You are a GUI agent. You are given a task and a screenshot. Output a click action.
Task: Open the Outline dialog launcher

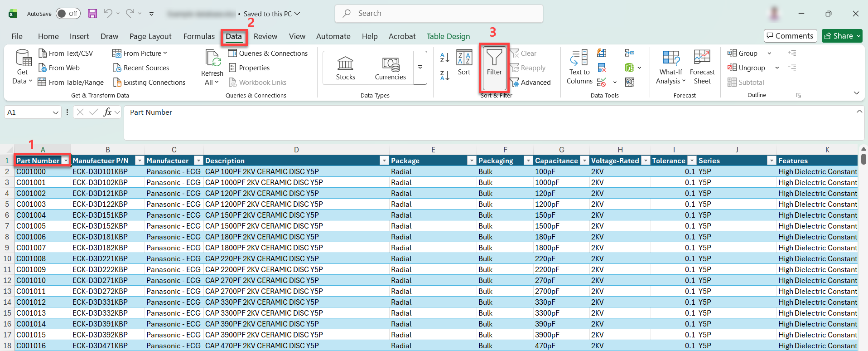tap(799, 95)
